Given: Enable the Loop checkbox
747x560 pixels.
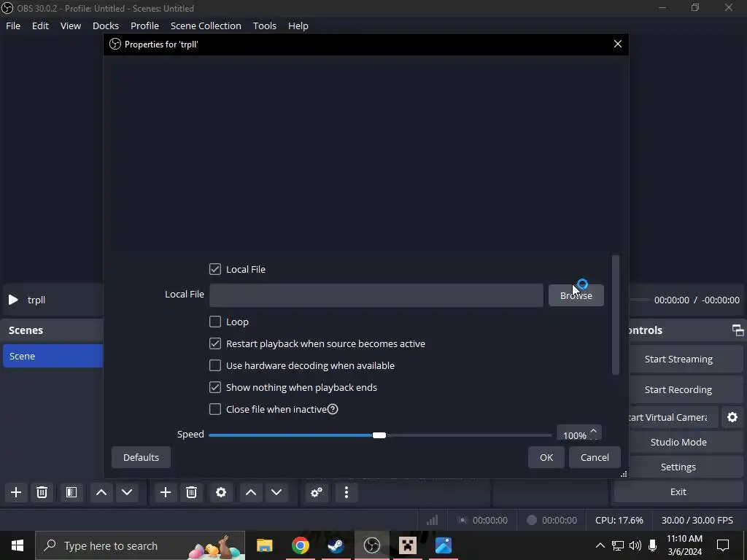Looking at the screenshot, I should (x=215, y=322).
